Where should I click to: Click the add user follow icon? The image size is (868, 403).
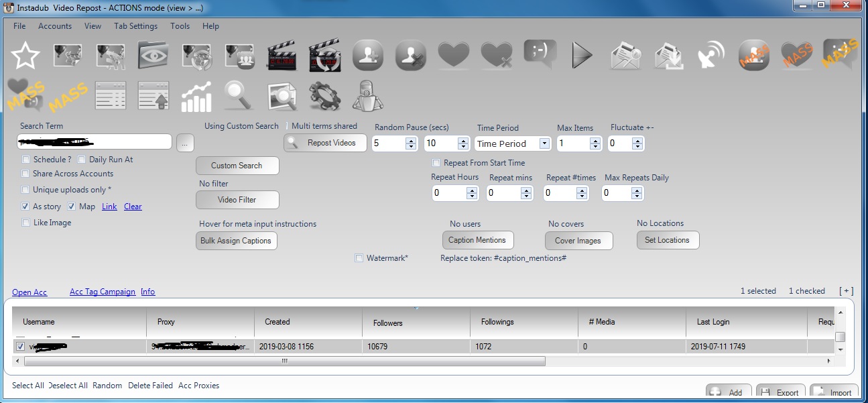(x=367, y=55)
